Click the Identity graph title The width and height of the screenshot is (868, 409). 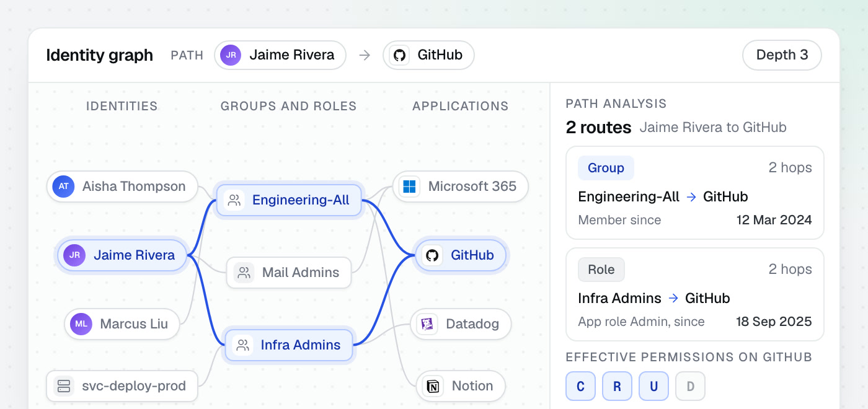100,55
